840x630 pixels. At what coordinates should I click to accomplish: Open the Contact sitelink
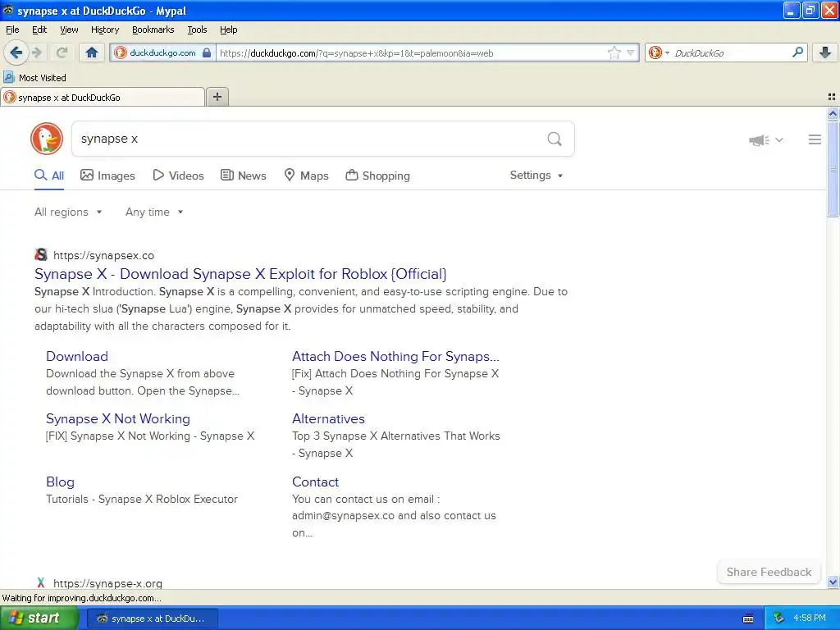click(x=316, y=482)
